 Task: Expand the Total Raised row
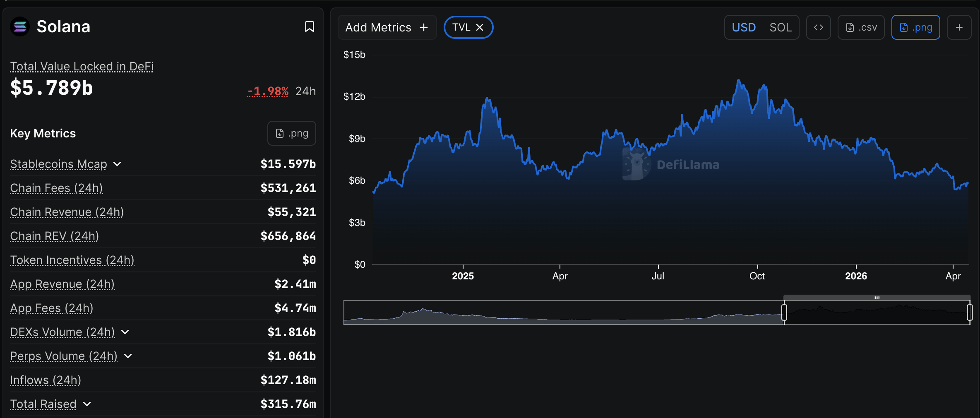pos(87,404)
